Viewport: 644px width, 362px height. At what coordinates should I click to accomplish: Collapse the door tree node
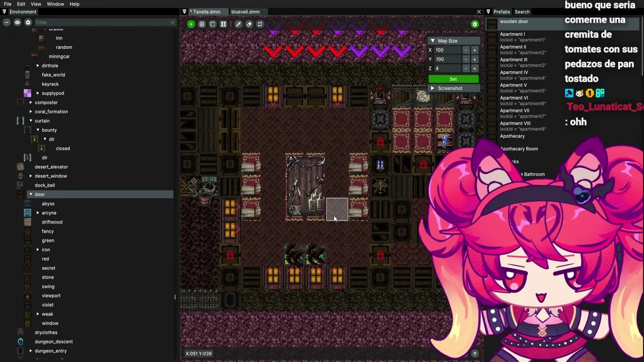31,195
